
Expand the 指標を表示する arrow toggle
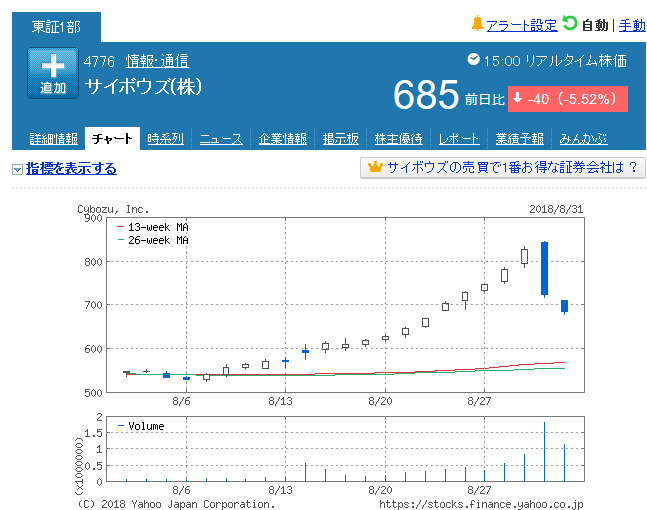tap(17, 170)
